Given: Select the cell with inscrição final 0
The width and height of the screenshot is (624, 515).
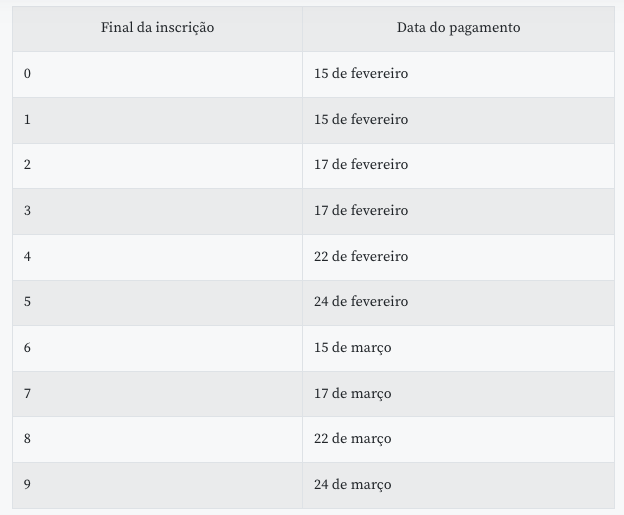Looking at the screenshot, I should pyautogui.click(x=28, y=74).
